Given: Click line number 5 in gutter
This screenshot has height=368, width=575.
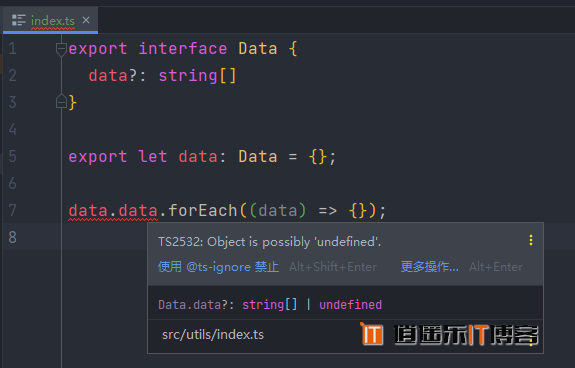Looking at the screenshot, I should (12, 157).
